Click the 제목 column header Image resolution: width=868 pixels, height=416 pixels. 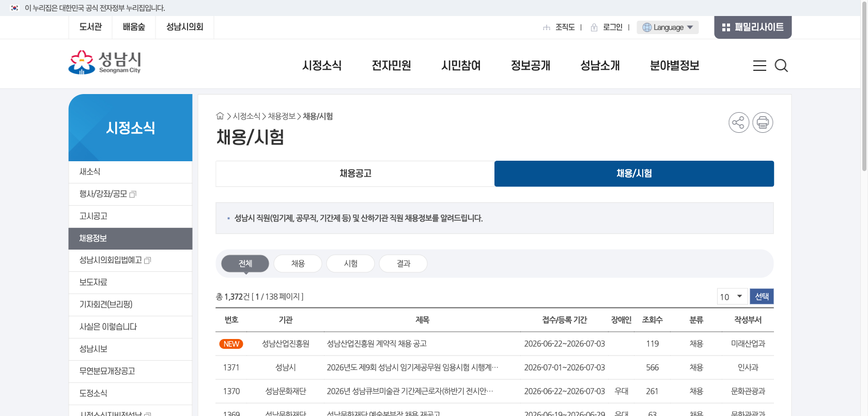(x=422, y=320)
